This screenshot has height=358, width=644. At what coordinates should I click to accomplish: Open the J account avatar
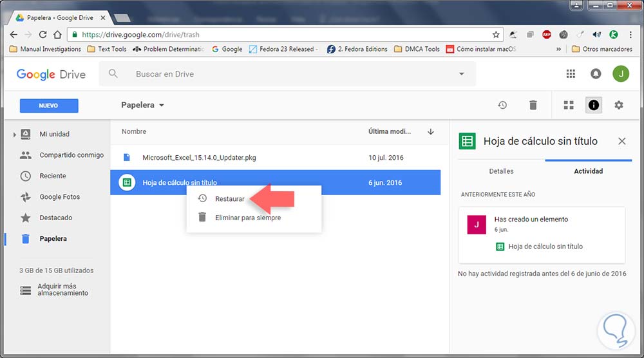point(621,74)
